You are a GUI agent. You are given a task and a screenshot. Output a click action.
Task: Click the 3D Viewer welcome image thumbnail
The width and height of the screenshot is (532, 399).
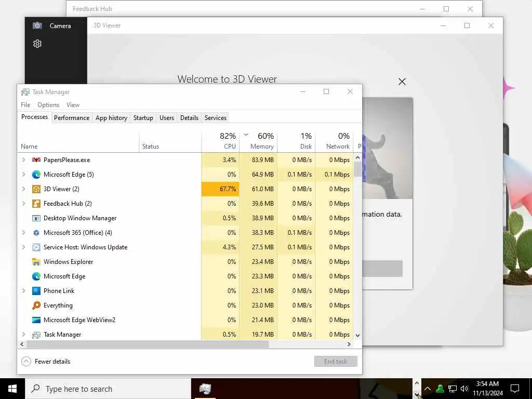(388, 148)
